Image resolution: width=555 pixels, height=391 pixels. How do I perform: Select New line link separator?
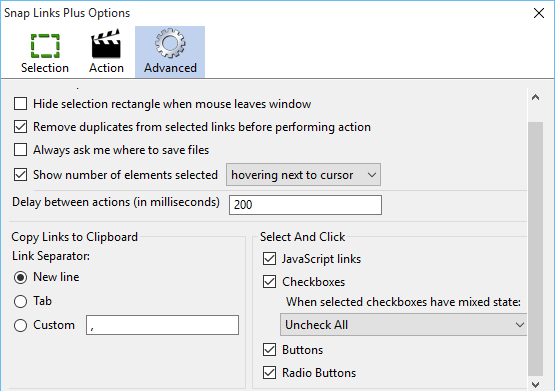[x=21, y=277]
